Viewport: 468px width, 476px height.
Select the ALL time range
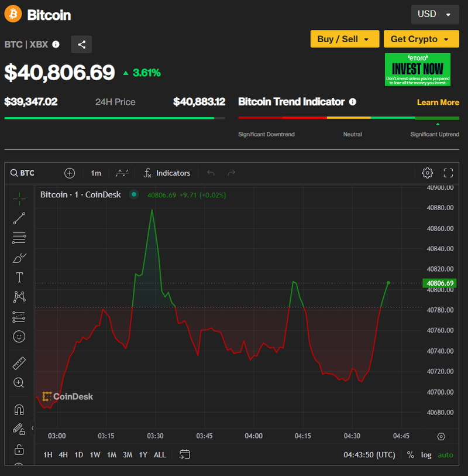160,455
